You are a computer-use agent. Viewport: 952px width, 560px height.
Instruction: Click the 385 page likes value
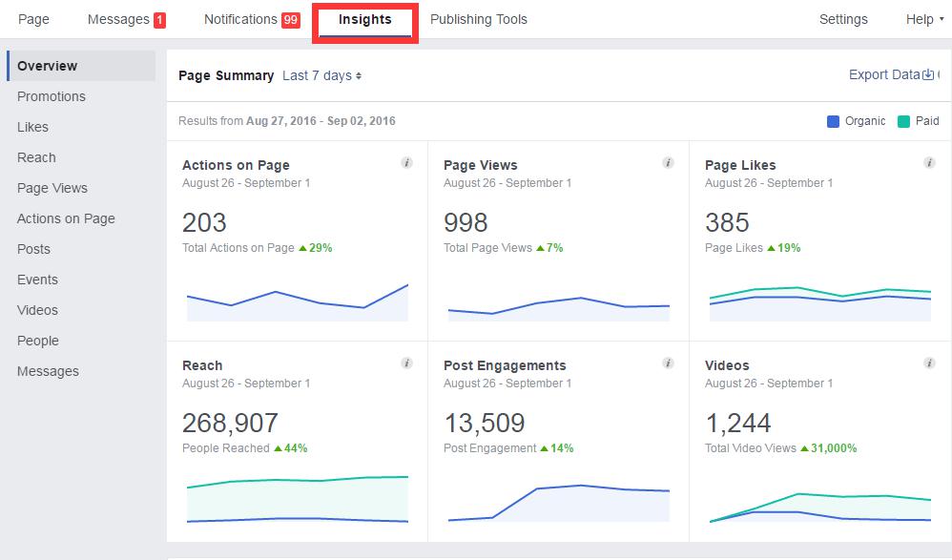tap(727, 222)
